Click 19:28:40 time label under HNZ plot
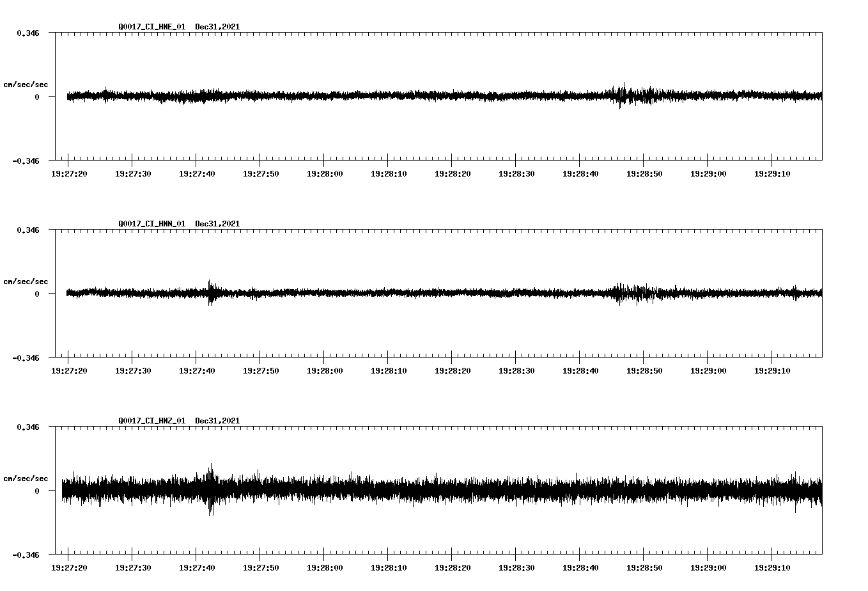The image size is (868, 591). pyautogui.click(x=580, y=568)
